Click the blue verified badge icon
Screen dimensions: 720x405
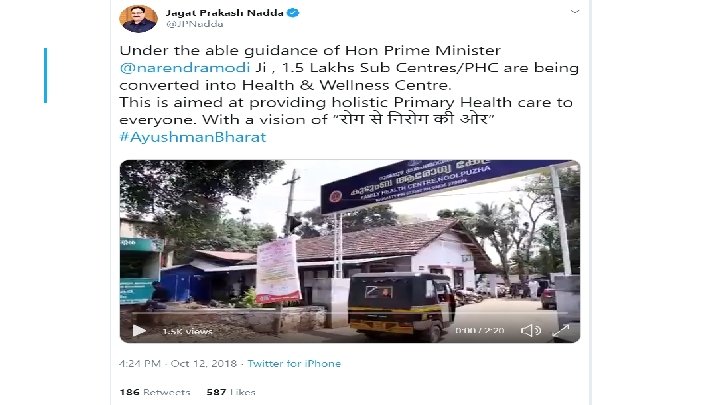tap(293, 13)
